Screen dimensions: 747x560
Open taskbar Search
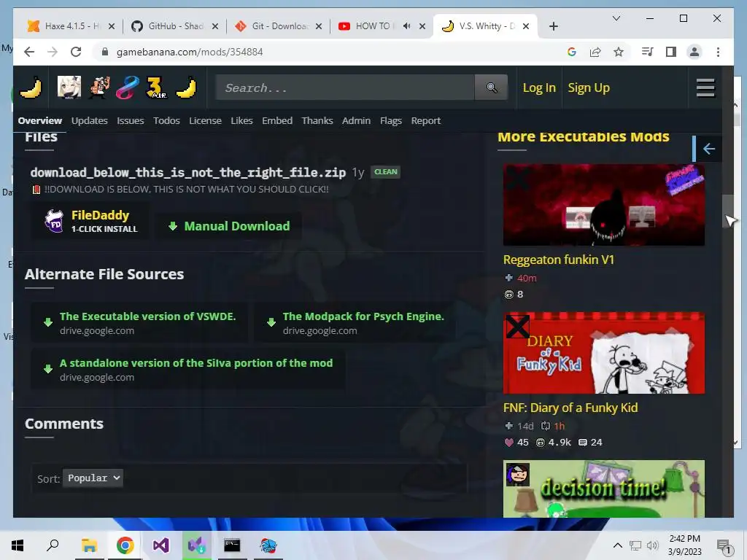point(53,545)
